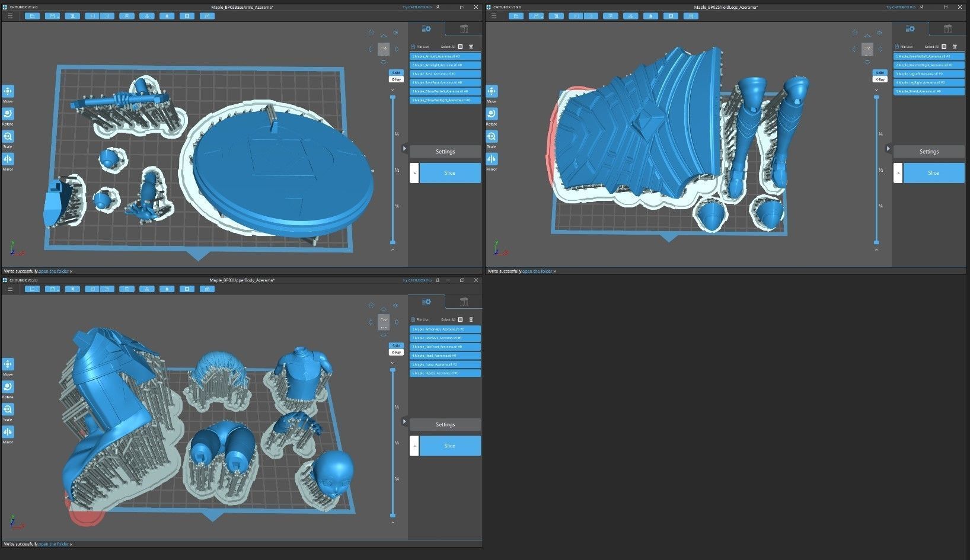Image resolution: width=970 pixels, height=560 pixels.
Task: Click the Top face of the view cube
Action: point(383,48)
